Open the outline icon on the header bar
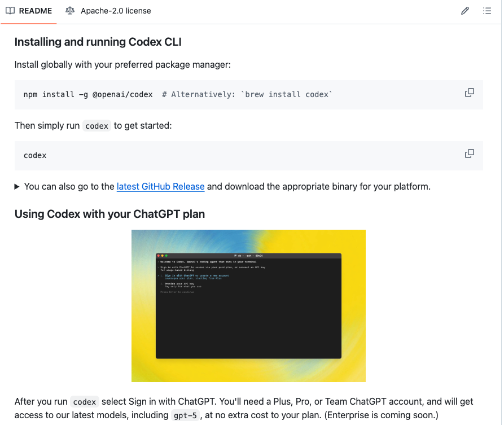 pyautogui.click(x=487, y=11)
